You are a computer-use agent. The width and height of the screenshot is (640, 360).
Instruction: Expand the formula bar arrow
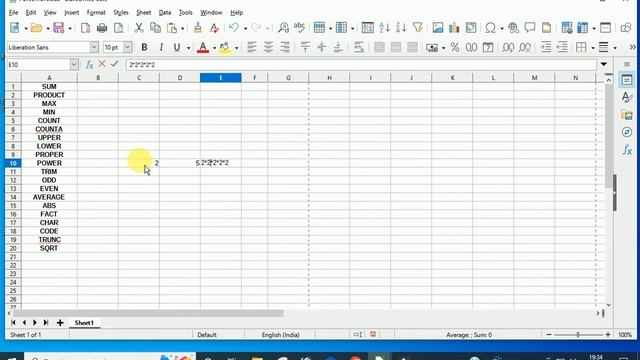coord(604,64)
